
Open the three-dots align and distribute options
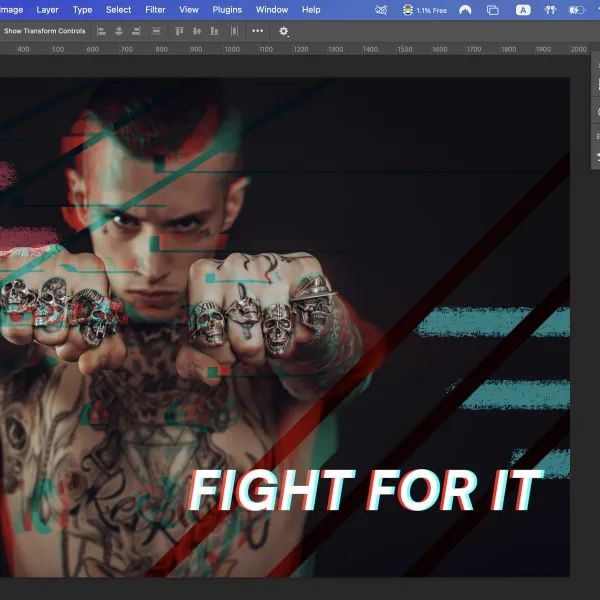point(258,31)
